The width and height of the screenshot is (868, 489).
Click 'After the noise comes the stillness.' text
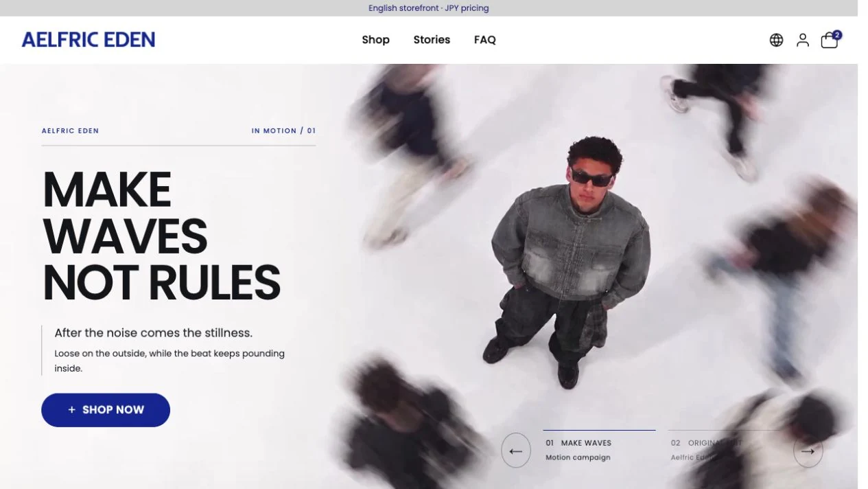pyautogui.click(x=154, y=333)
